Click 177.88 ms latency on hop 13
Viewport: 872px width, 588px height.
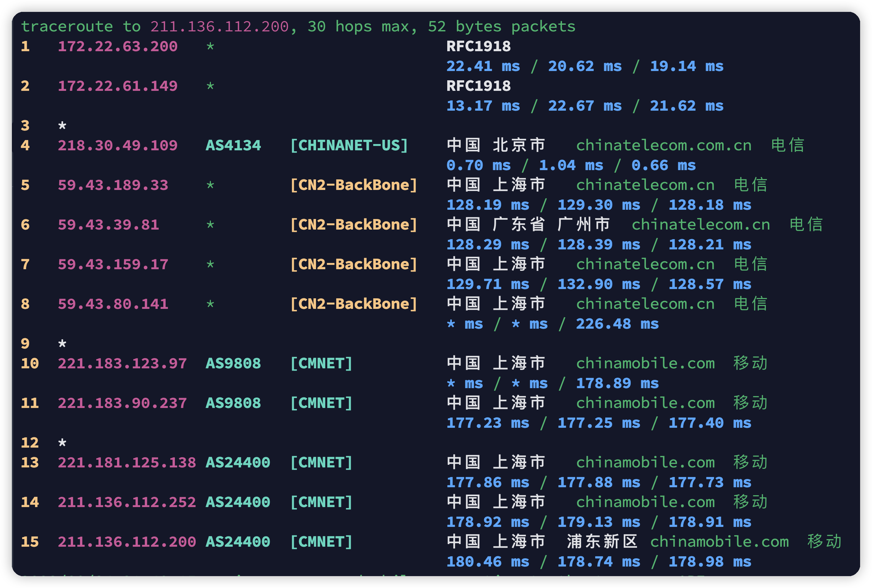pyautogui.click(x=599, y=483)
